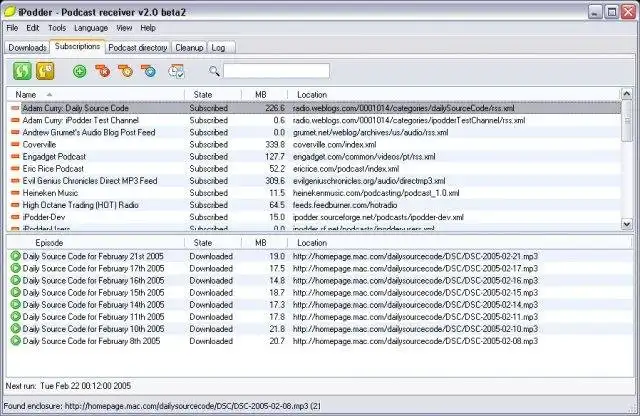Click coverville.com/index.xml location
The width and height of the screenshot is (640, 416).
click(x=334, y=144)
